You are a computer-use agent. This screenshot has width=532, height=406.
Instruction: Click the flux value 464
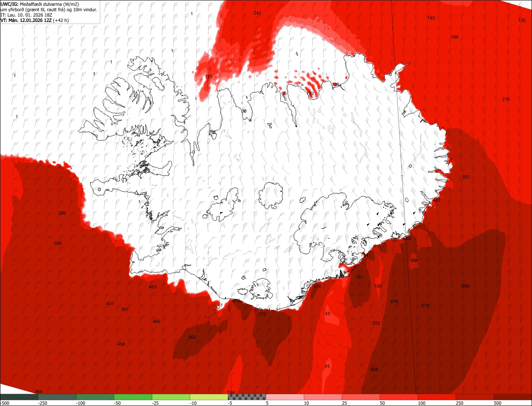414,260
